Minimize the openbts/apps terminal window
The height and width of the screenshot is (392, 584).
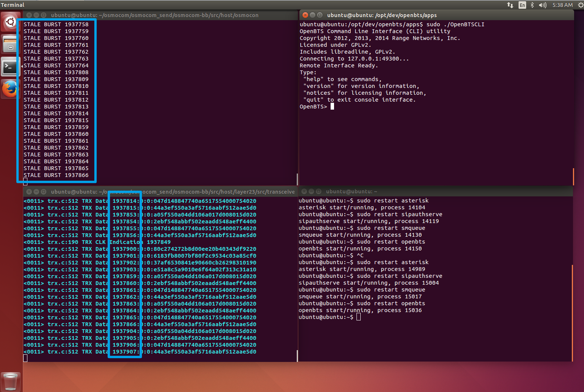[x=312, y=15]
